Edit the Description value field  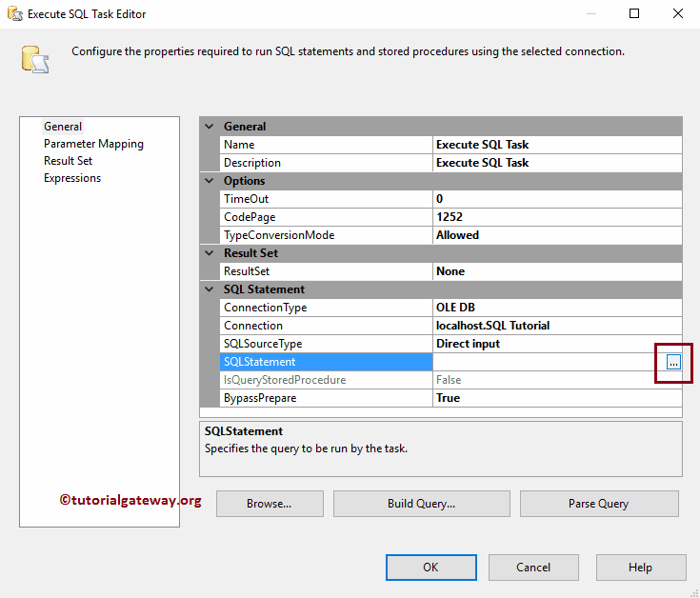click(557, 163)
